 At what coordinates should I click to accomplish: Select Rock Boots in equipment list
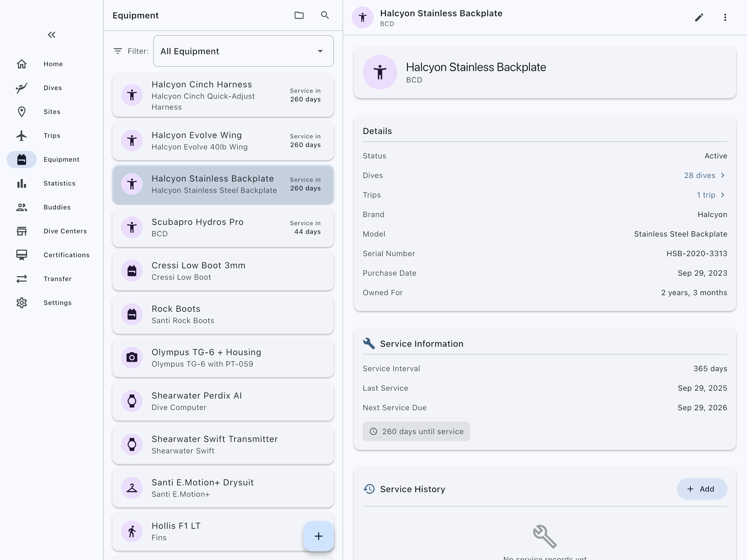[x=223, y=314]
